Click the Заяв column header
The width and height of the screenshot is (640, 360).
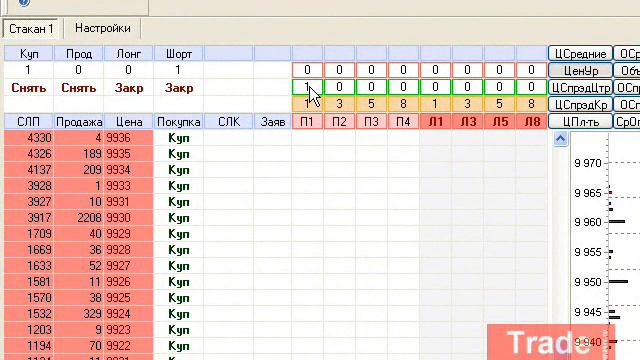272,122
